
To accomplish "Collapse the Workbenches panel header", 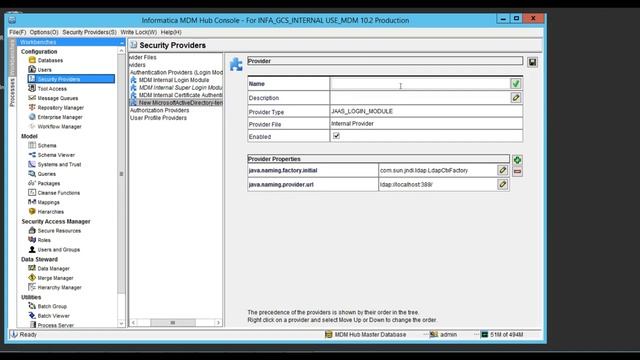I will coord(122,42).
